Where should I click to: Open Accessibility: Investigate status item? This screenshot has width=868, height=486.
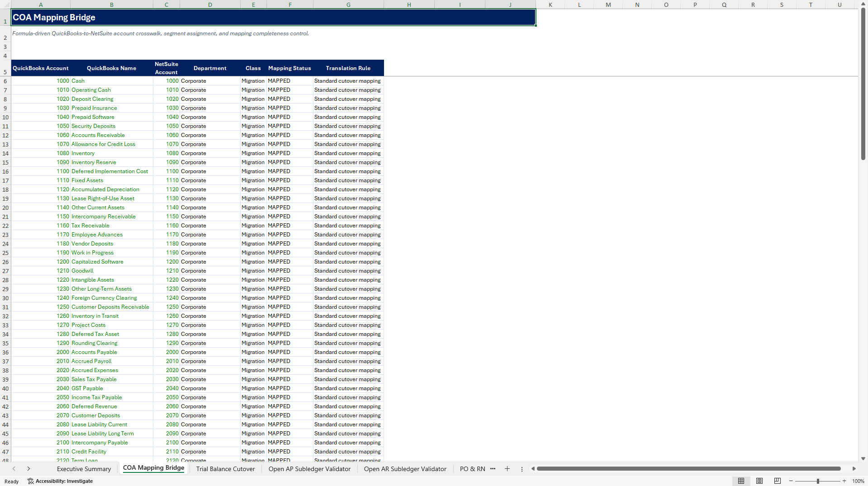(60, 481)
